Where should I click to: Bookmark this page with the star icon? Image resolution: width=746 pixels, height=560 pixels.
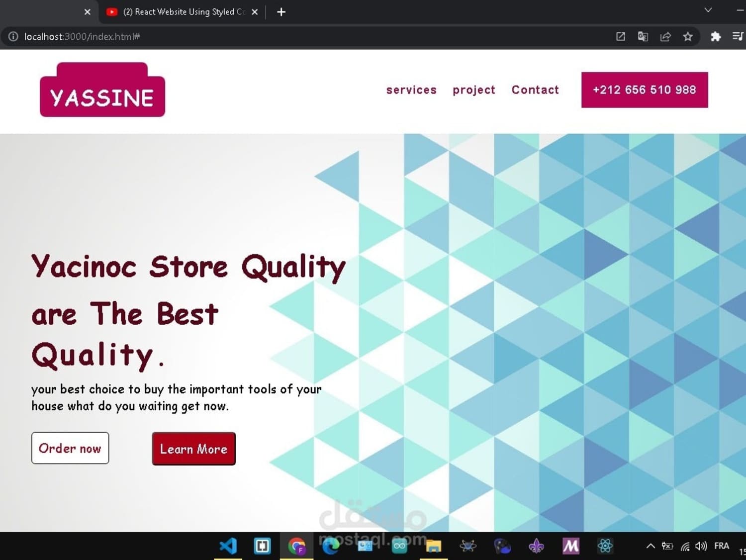click(688, 36)
